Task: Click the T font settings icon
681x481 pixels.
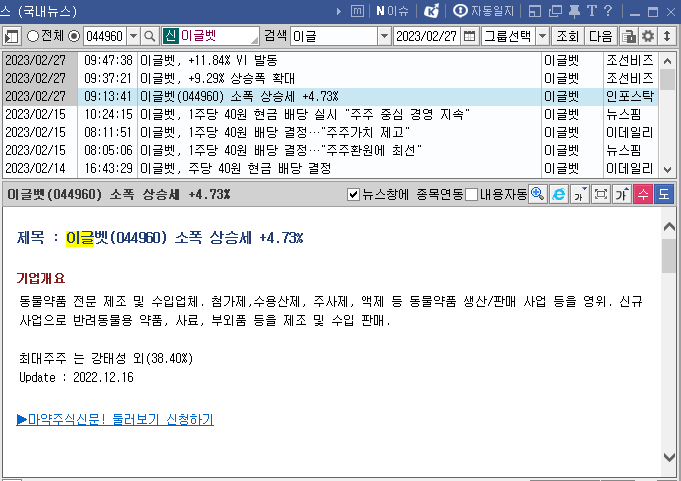Action: click(592, 11)
